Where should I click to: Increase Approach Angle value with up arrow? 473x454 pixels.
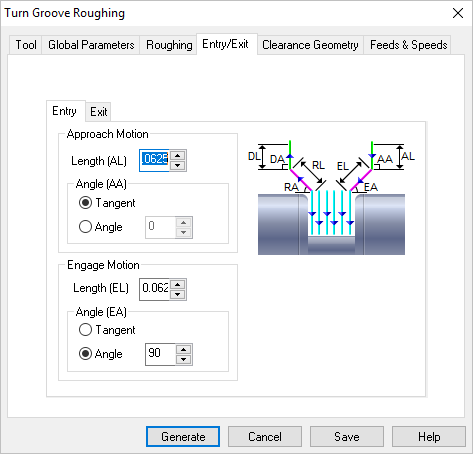184,222
